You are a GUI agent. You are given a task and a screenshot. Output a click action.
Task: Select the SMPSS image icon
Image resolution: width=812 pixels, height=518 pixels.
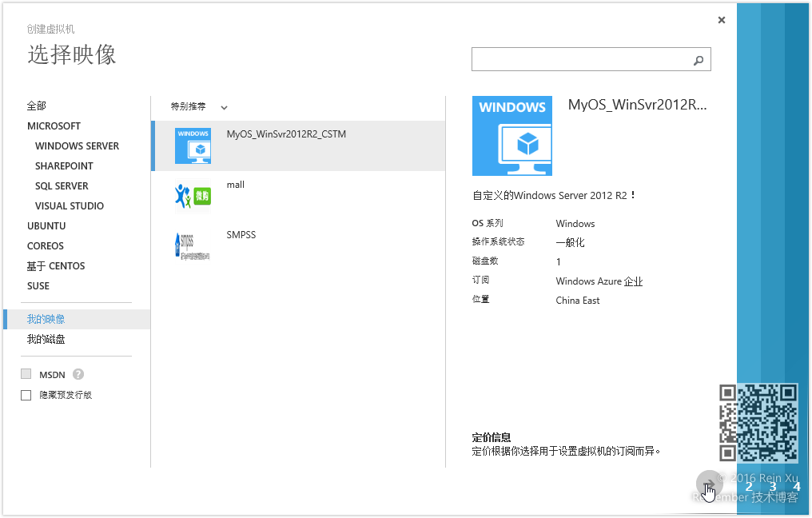[x=193, y=246]
